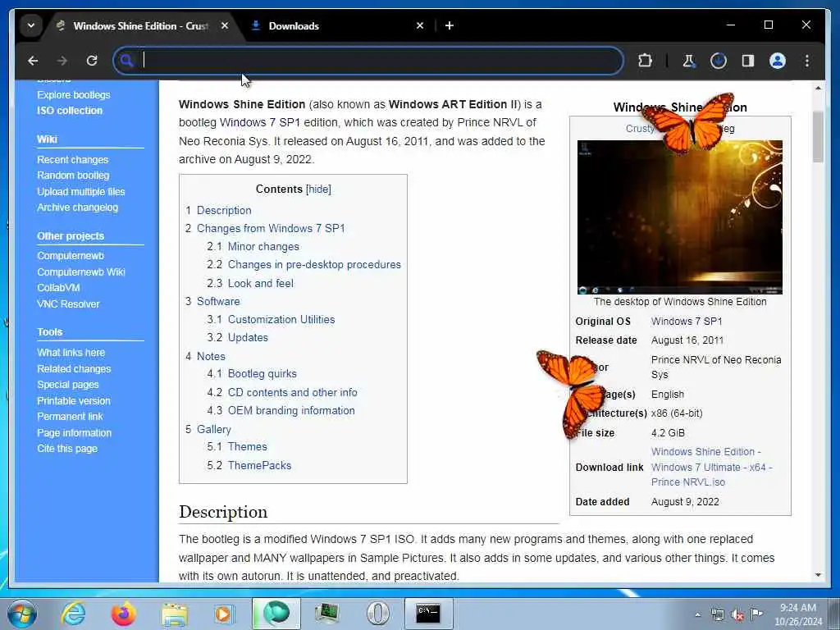Open Archive changelog link
This screenshot has width=840, height=630.
[77, 208]
